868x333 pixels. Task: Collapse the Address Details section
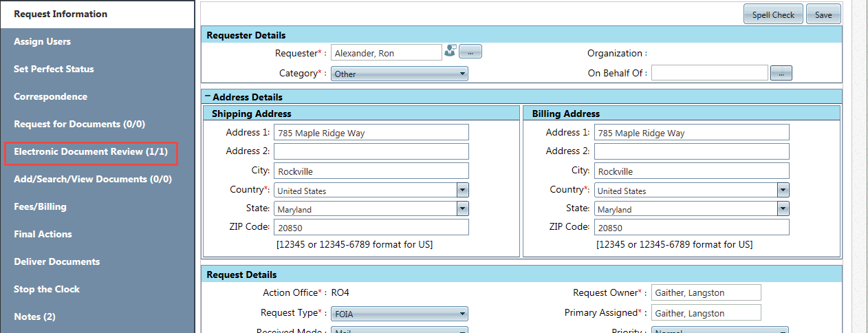[208, 97]
